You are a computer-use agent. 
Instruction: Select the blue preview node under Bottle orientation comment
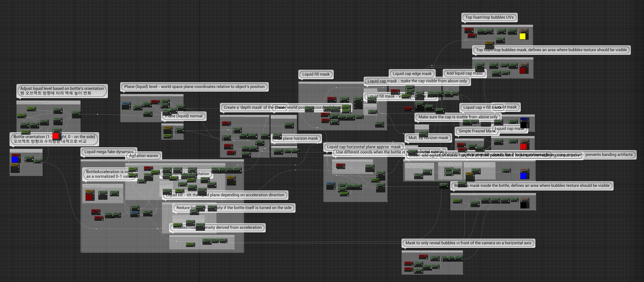point(15,160)
